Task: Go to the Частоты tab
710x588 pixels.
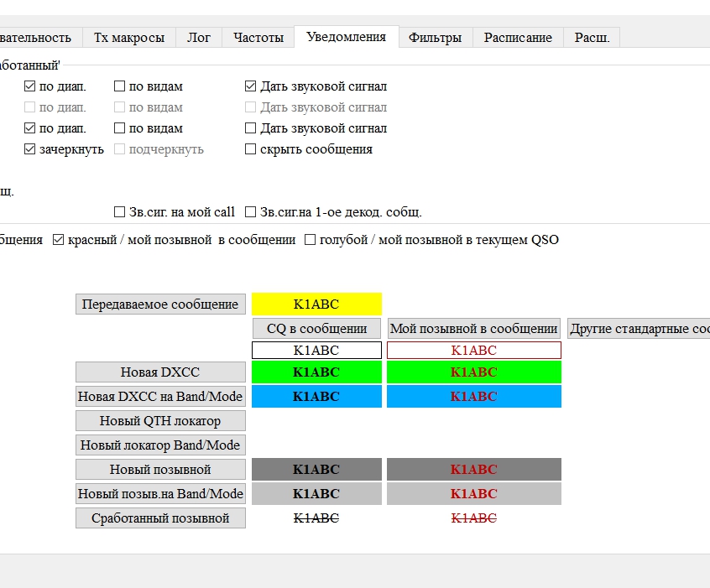Action: [x=258, y=38]
